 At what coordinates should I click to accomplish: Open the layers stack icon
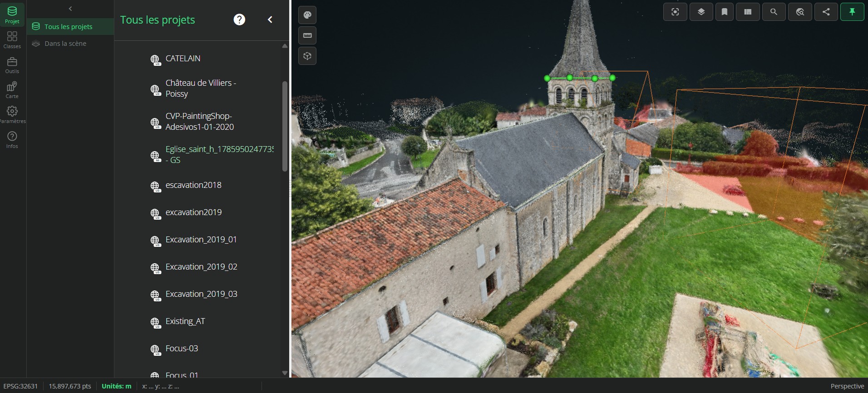pos(701,12)
